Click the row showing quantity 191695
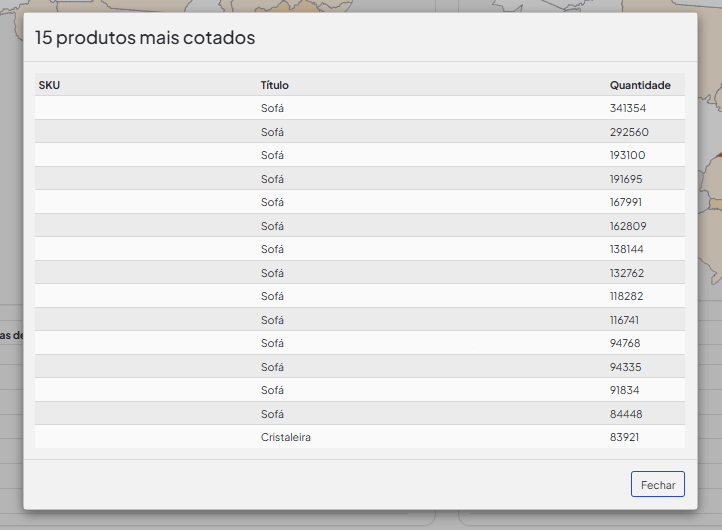The width and height of the screenshot is (722, 530). click(x=360, y=179)
